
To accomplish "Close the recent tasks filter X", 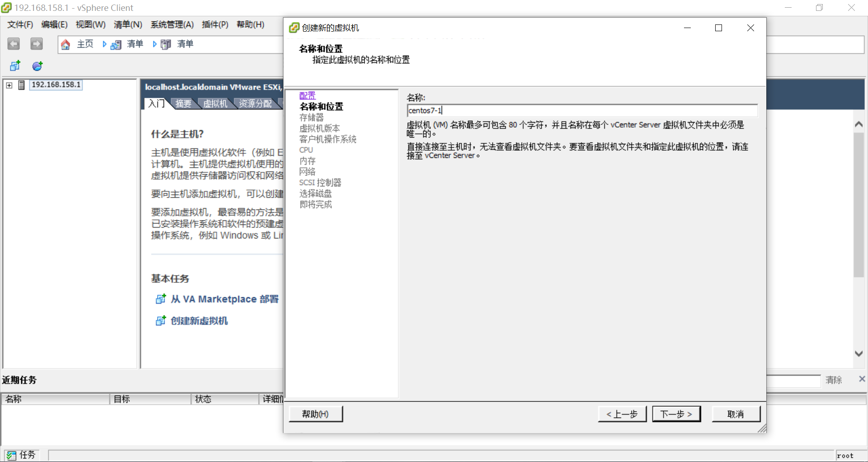I will click(862, 379).
